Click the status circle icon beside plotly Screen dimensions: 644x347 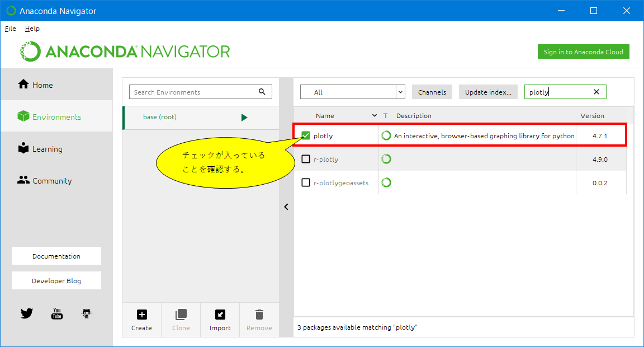386,135
